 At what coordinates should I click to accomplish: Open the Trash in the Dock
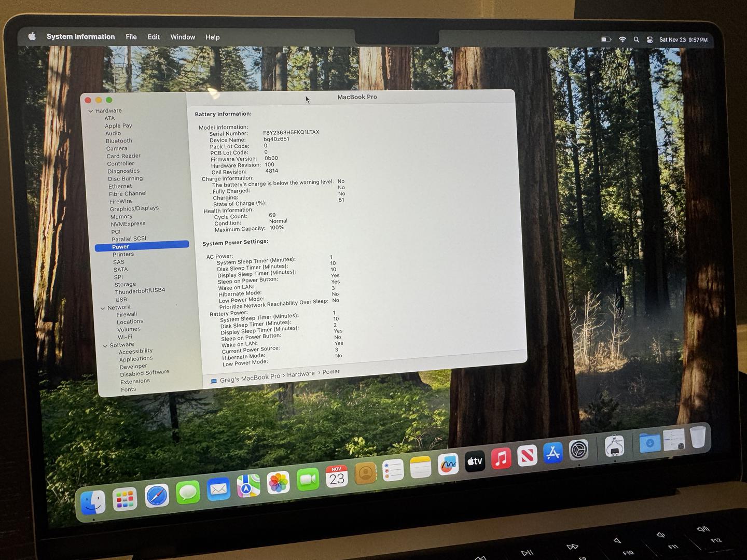coord(698,437)
